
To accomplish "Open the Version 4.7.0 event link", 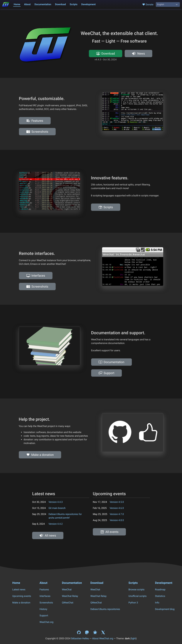I will (117, 514).
